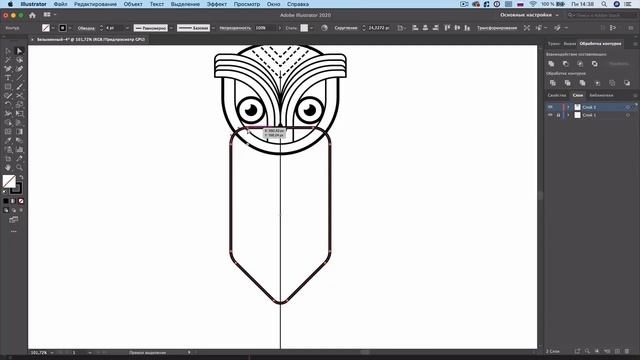Viewport: 640px width, 360px height.
Task: Select the Rotate tool
Action: click(8, 105)
